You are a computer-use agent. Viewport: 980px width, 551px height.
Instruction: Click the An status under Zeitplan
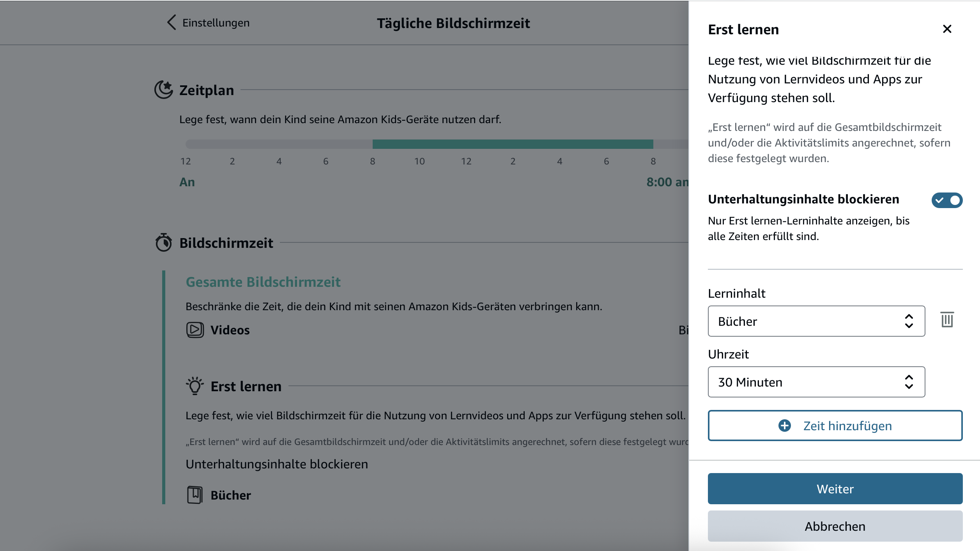pos(187,182)
